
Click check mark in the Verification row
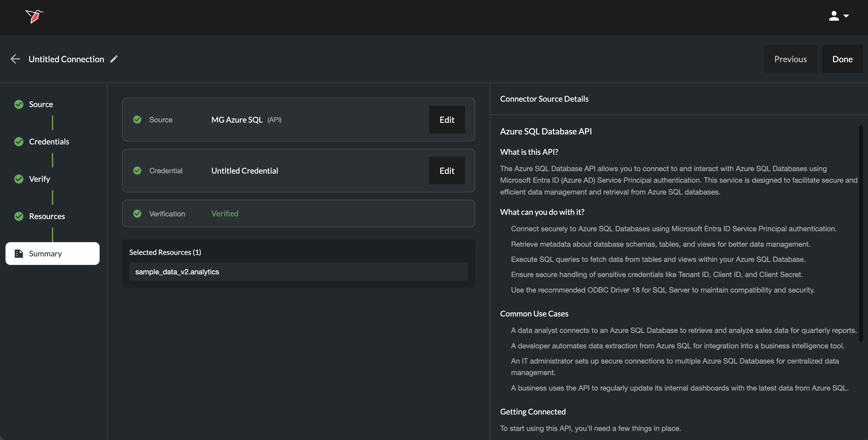[137, 213]
